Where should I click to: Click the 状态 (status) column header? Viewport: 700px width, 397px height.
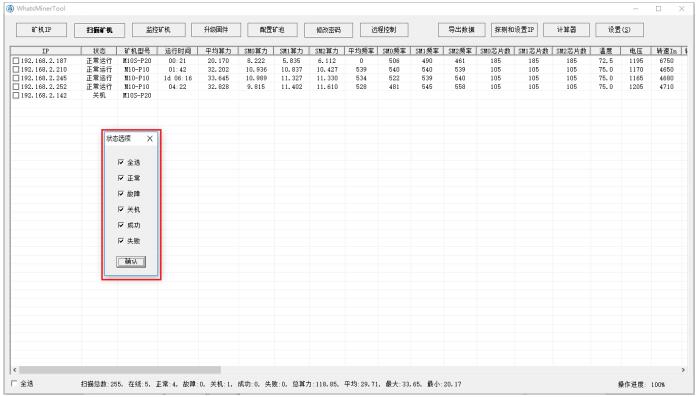(99, 51)
